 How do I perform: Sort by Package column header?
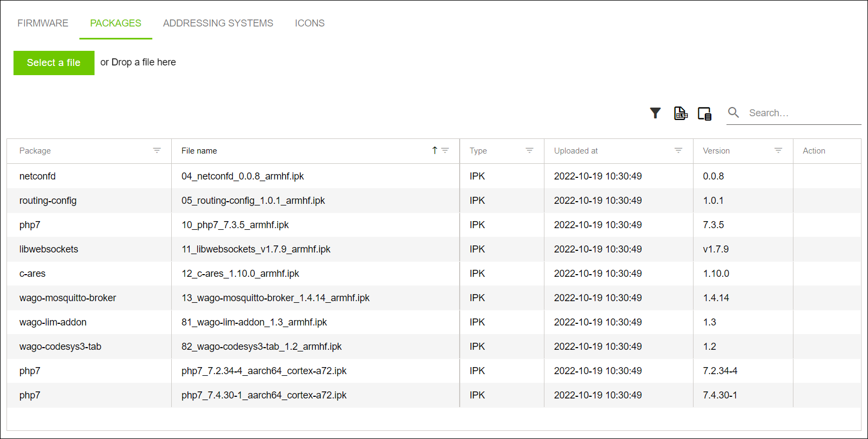(35, 151)
